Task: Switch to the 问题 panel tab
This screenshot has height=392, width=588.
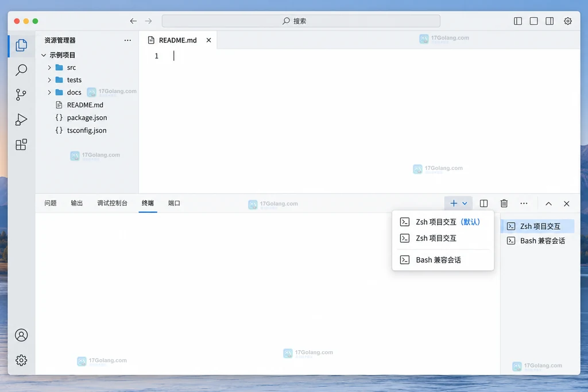Action: point(51,203)
